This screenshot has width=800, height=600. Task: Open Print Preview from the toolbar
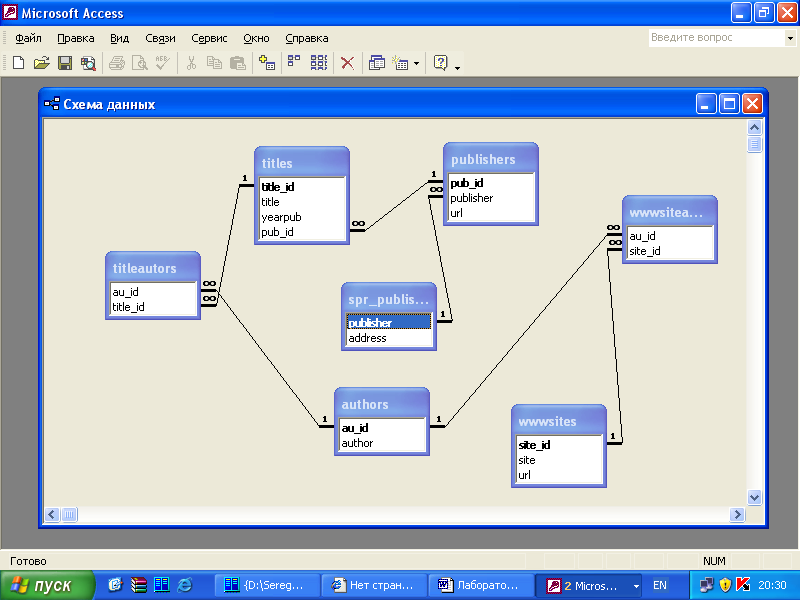click(x=139, y=63)
